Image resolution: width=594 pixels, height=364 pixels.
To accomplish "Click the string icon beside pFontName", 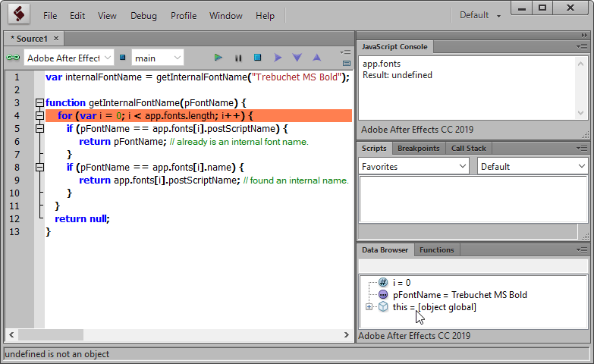I will [x=383, y=294].
